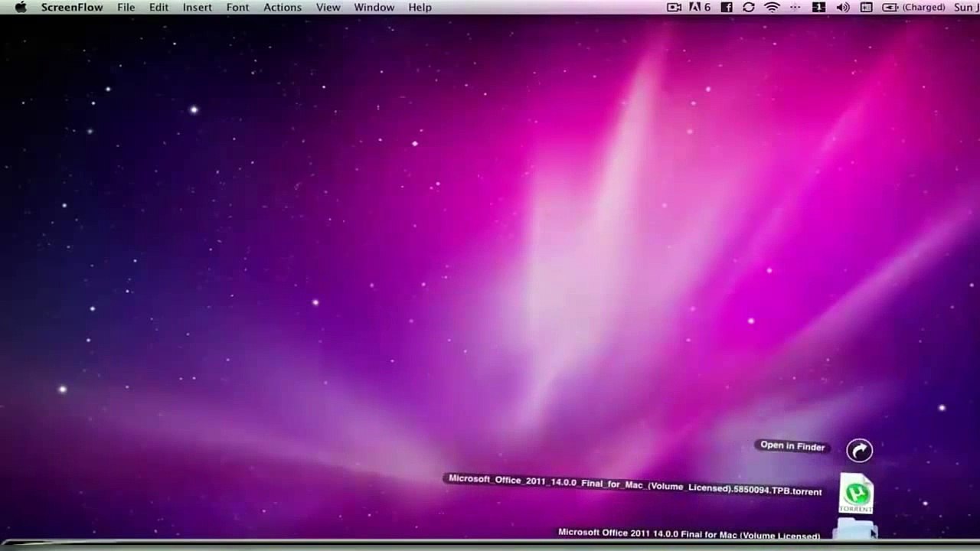Click the Sun date clock in menu bar
The height and width of the screenshot is (551, 980).
[966, 7]
